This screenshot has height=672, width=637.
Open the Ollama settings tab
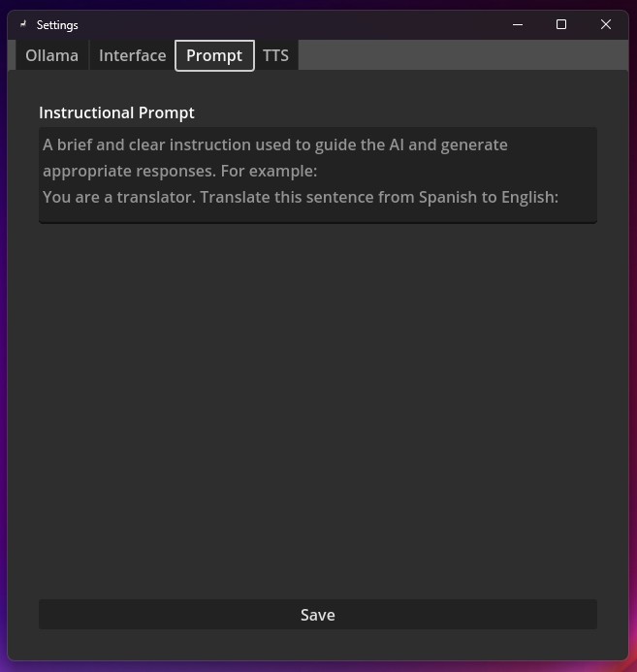point(52,55)
